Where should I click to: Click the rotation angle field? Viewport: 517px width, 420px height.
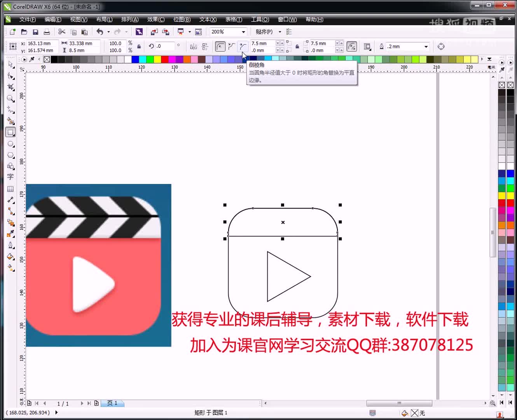pos(164,46)
